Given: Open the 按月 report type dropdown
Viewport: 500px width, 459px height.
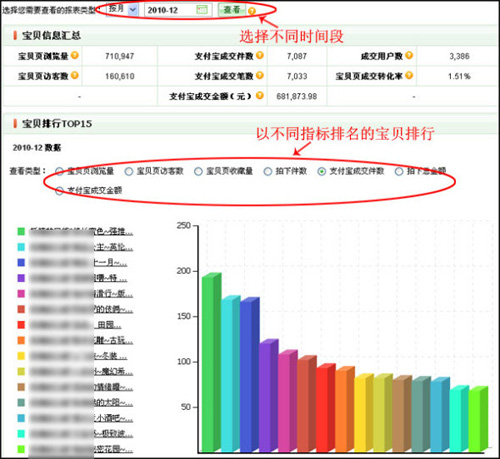Looking at the screenshot, I should (x=121, y=10).
